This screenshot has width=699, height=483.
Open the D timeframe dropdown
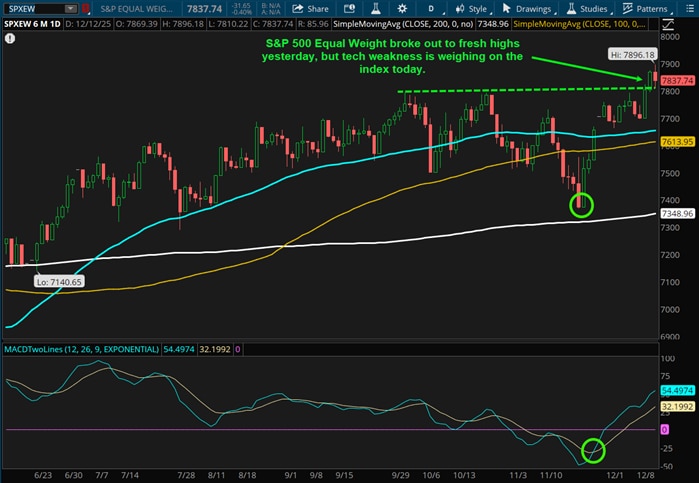pyautogui.click(x=432, y=8)
